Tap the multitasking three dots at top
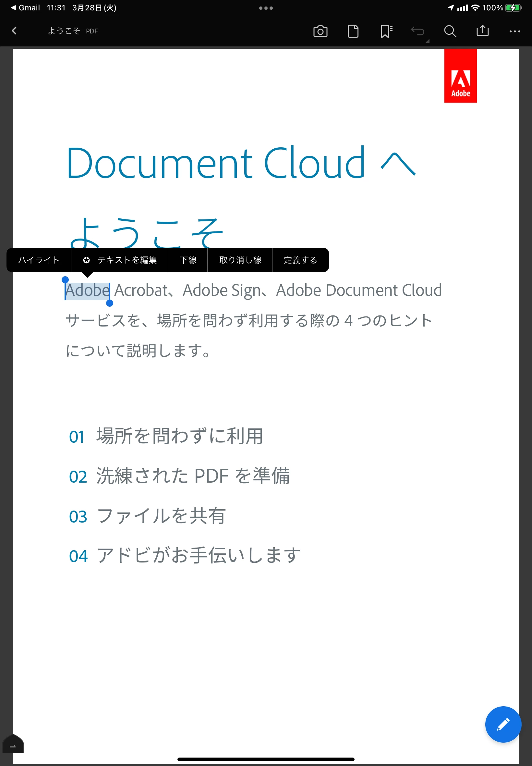The height and width of the screenshot is (766, 532). click(x=266, y=8)
